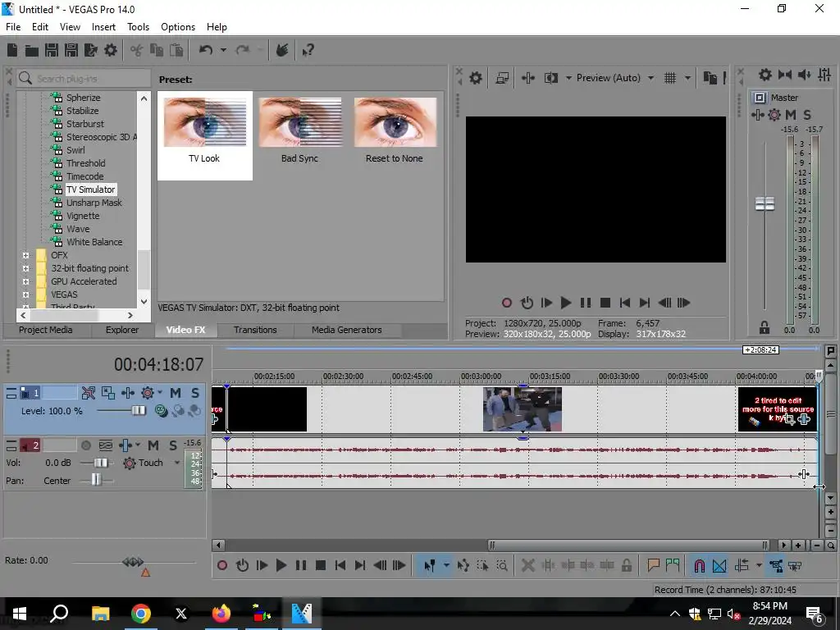Click the Dim Output speaker icon
840x630 pixels.
tap(805, 75)
